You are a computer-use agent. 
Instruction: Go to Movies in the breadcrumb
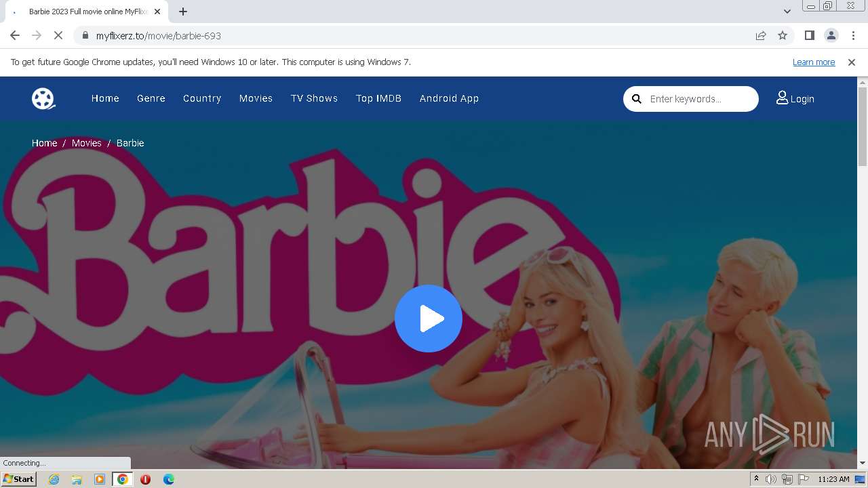click(87, 143)
